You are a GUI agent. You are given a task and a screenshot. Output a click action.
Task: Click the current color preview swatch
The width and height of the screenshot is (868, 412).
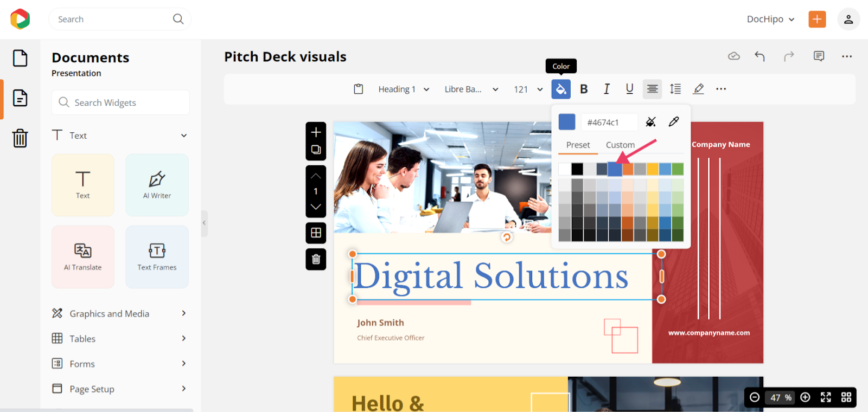pos(567,122)
